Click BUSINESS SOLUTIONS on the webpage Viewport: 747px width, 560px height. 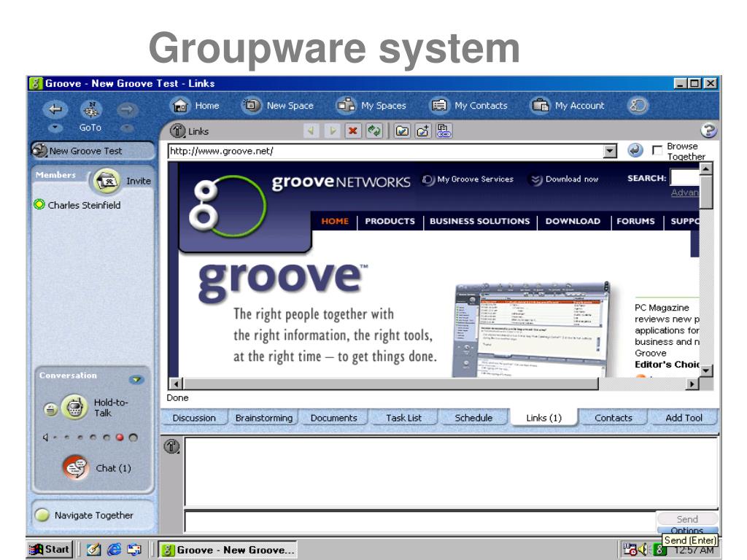pyautogui.click(x=479, y=221)
